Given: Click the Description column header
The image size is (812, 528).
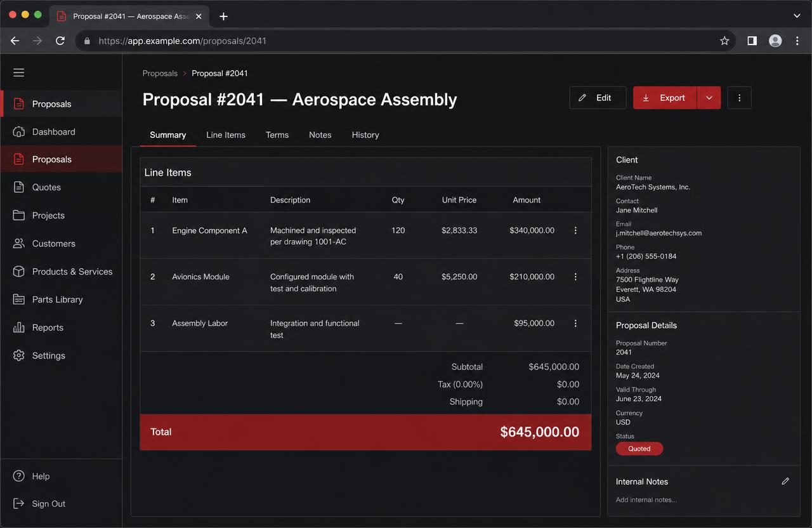Looking at the screenshot, I should 290,200.
